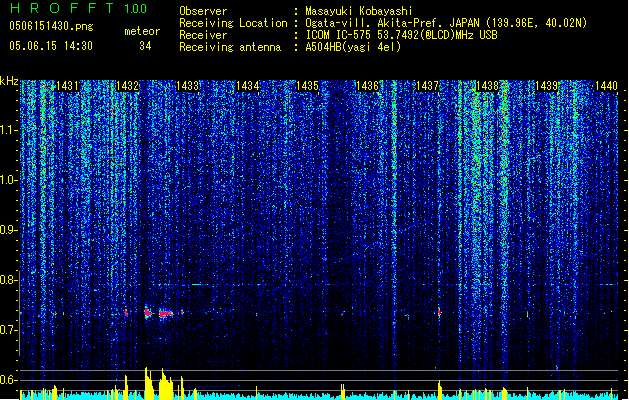This screenshot has height=400, width=629.
Task: Select the 1435 time marker
Action: [x=307, y=86]
